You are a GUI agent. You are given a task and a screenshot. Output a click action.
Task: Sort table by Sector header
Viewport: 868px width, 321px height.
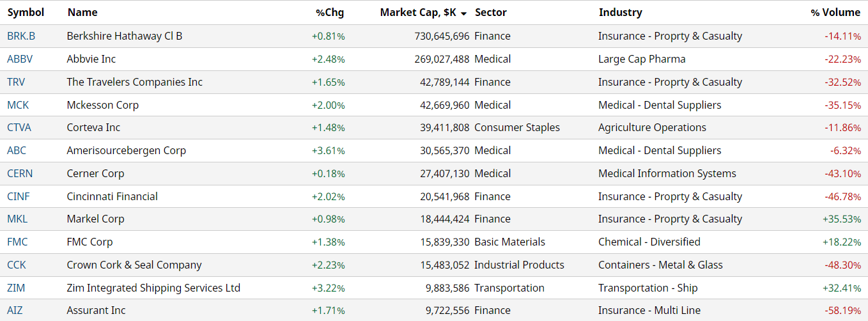point(491,13)
